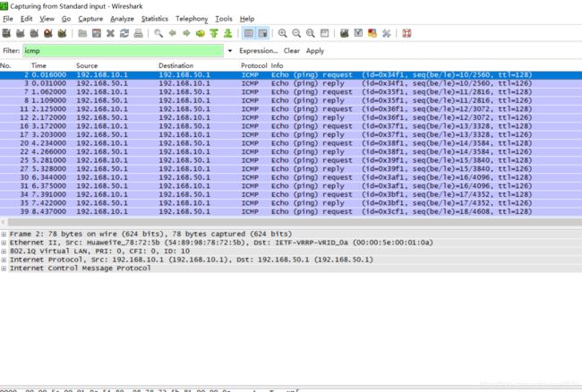Click the Expression... button

tap(259, 51)
